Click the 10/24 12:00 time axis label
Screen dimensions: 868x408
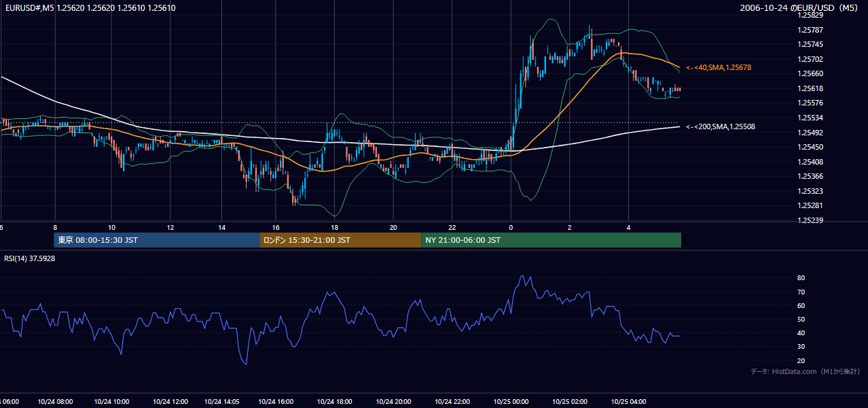170,402
